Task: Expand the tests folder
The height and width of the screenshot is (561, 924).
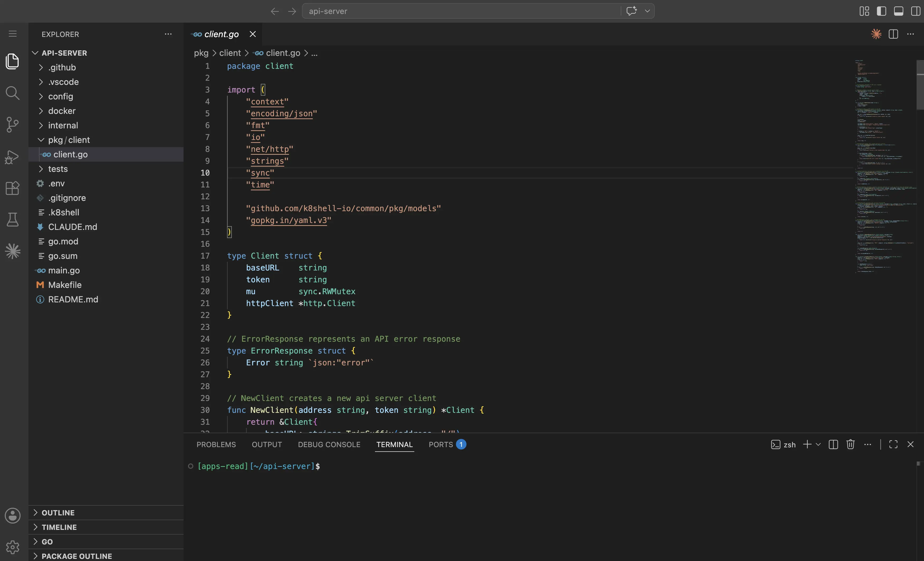Action: click(x=106, y=169)
